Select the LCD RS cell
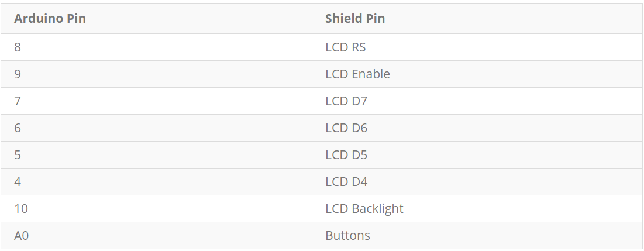This screenshot has height=251, width=644. coord(346,47)
